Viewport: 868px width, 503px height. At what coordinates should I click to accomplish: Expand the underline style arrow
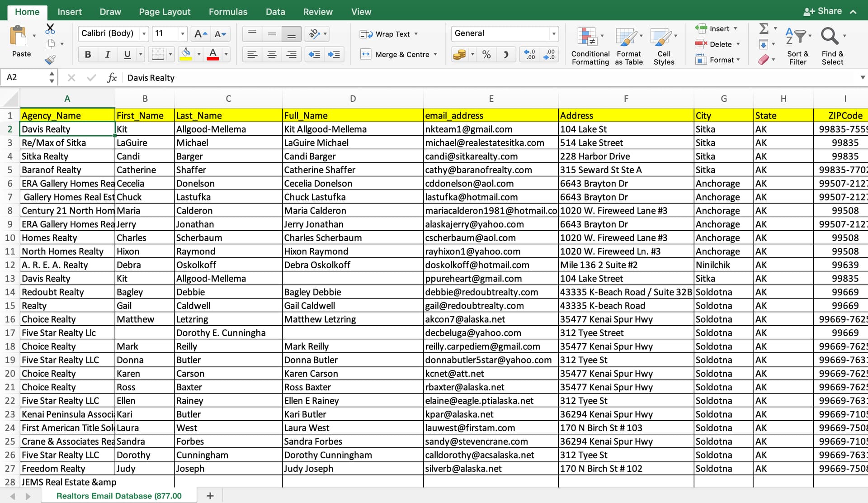pyautogui.click(x=141, y=55)
